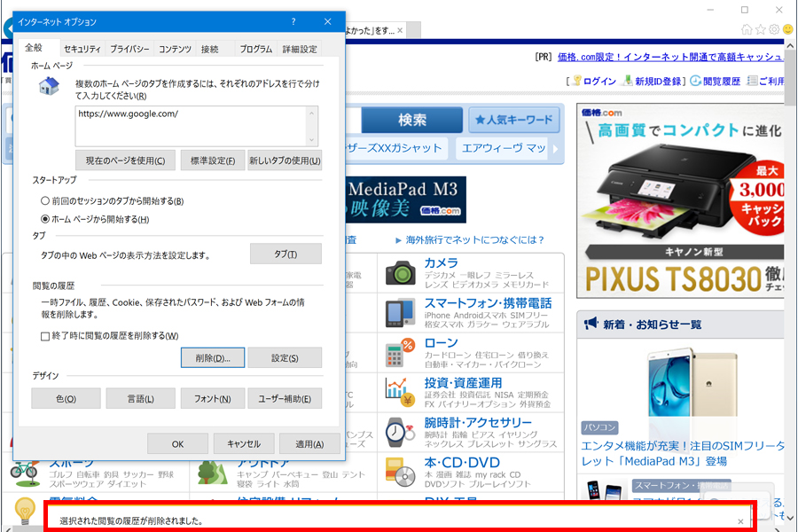The image size is (798, 532).
Task: Switch to the セキュリティ tab
Action: [x=82, y=49]
